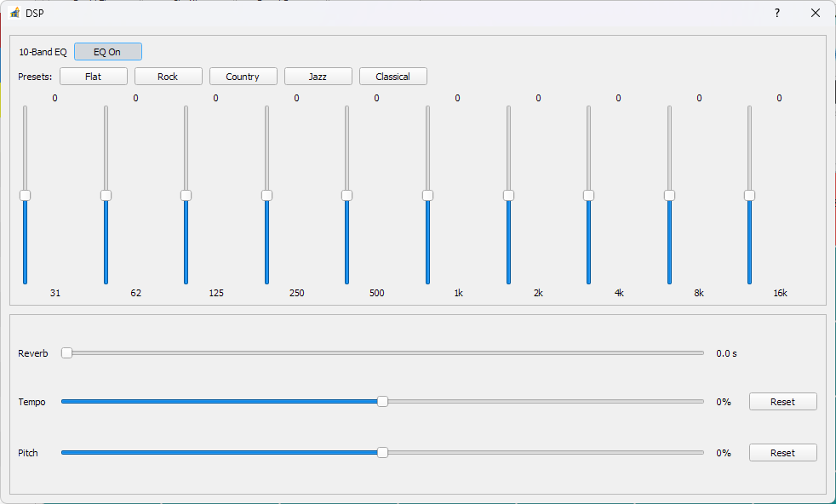Reset the Tempo to zero
This screenshot has height=504, width=836.
(782, 401)
